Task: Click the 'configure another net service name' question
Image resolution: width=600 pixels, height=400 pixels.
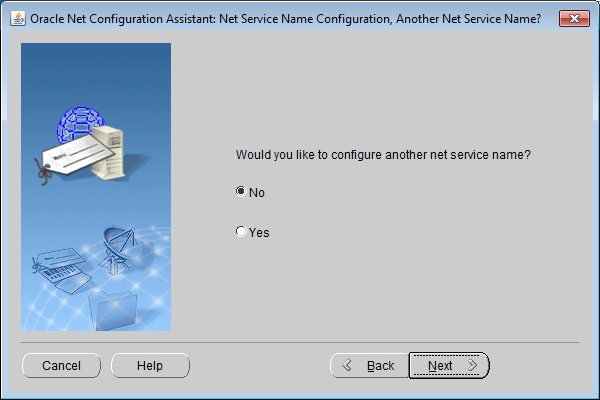Action: point(383,155)
